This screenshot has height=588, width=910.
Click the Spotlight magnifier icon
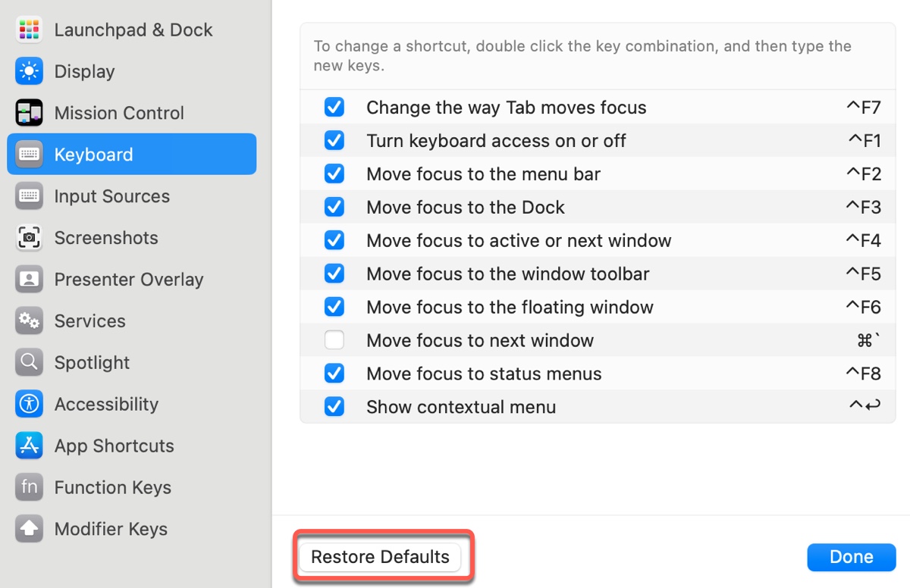tap(29, 363)
